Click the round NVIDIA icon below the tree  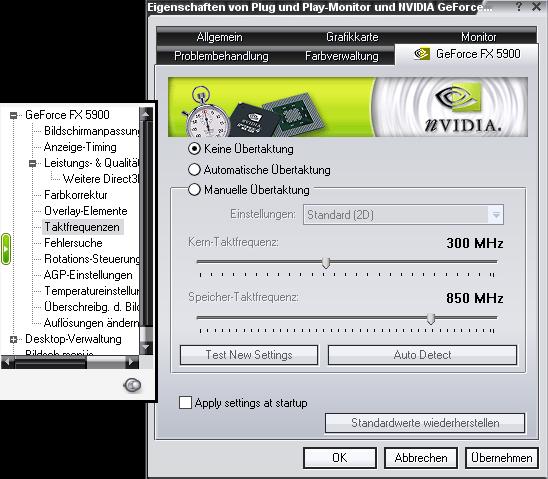click(x=132, y=385)
